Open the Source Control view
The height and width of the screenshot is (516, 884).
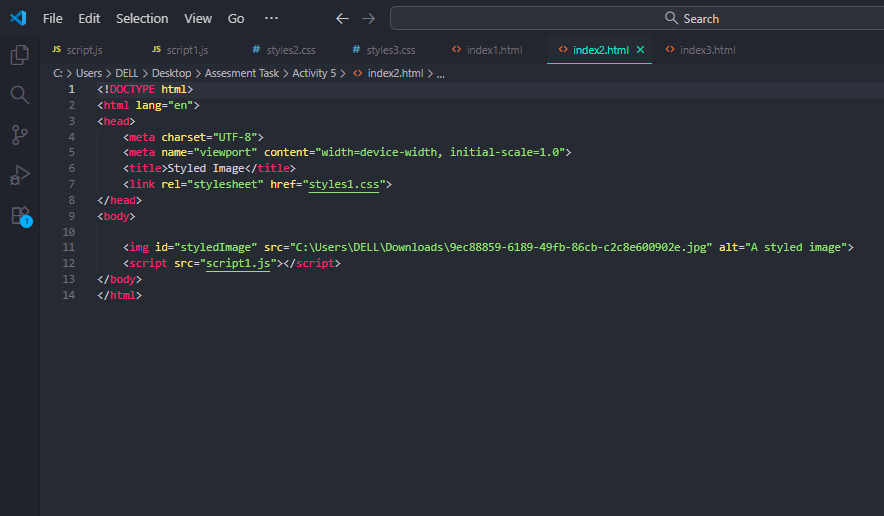[x=19, y=135]
